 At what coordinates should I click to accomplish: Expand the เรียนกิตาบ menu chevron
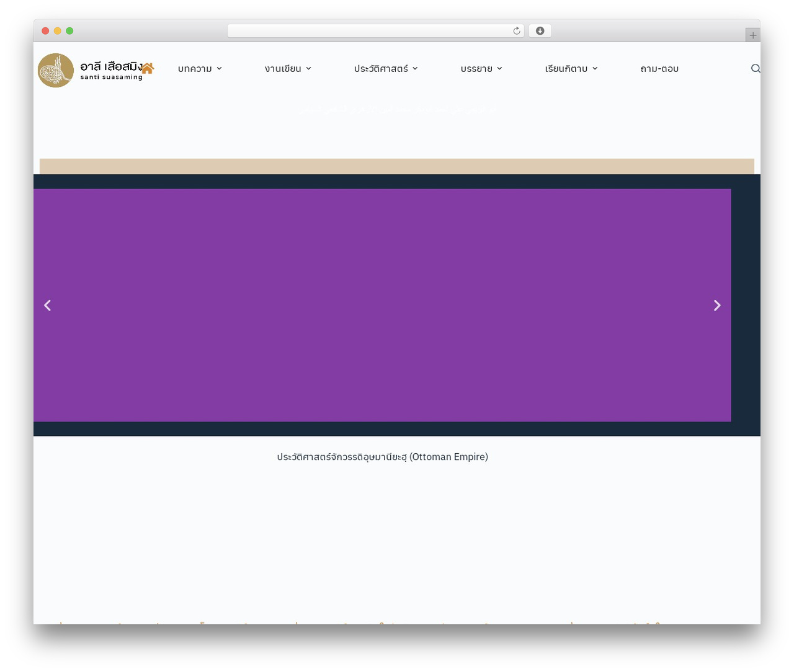point(595,69)
